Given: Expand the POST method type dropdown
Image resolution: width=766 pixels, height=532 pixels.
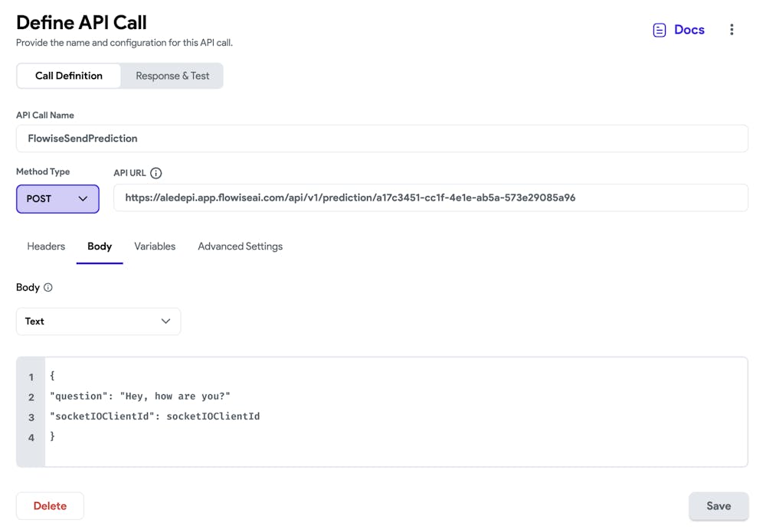Looking at the screenshot, I should coord(57,199).
